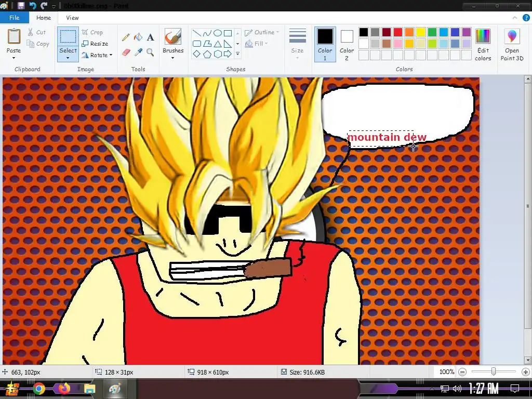This screenshot has width=532, height=399.
Task: Activate the Magnifier tool
Action: (x=150, y=52)
